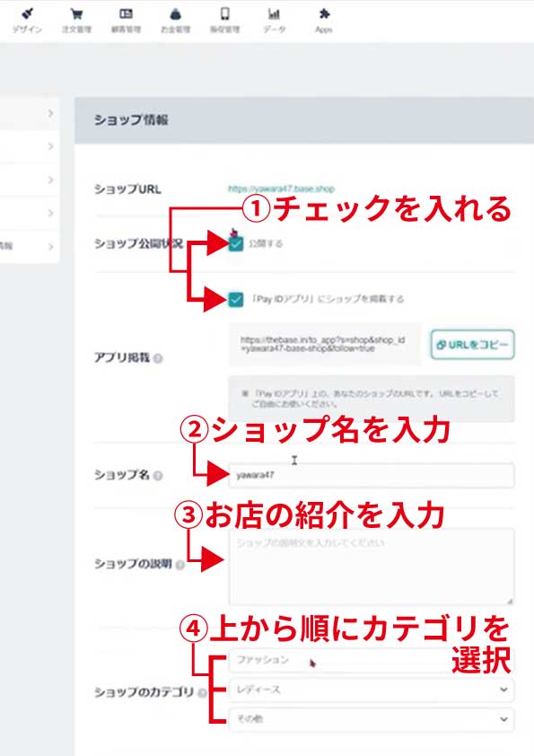Open Apps puzzle piece icon

(324, 13)
